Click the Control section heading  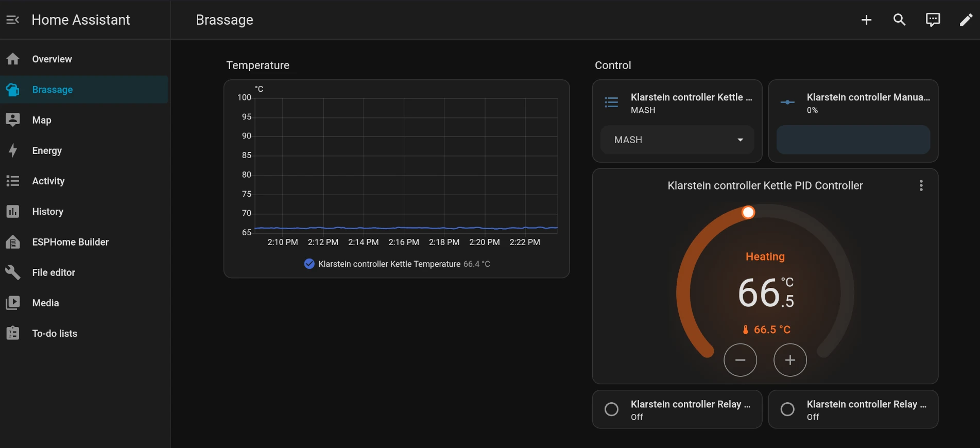(x=613, y=65)
